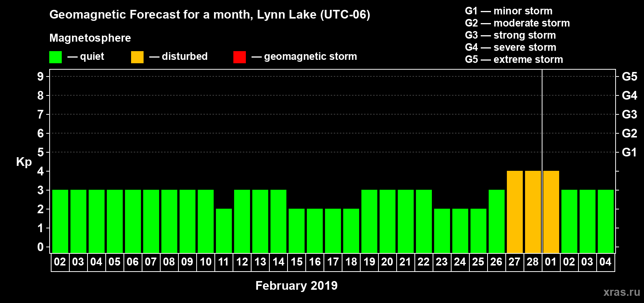Click the date cell labeled 27
The image size is (644, 303).
(x=514, y=262)
